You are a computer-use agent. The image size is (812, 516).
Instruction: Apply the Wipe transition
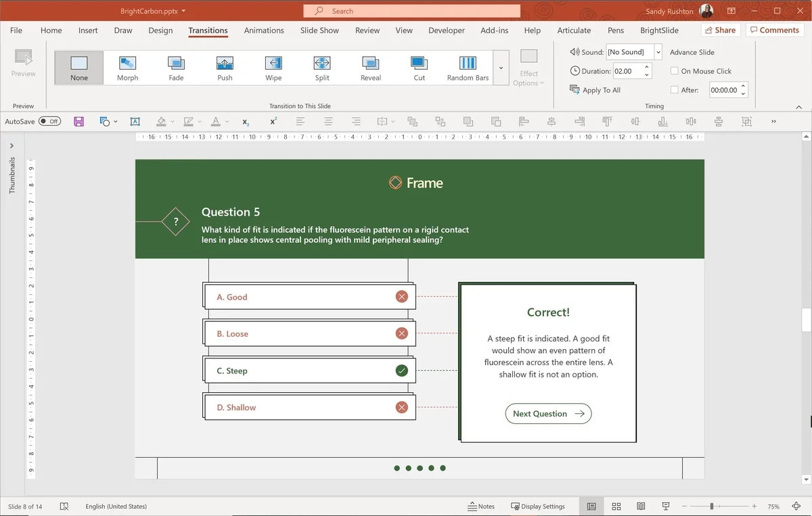point(273,68)
